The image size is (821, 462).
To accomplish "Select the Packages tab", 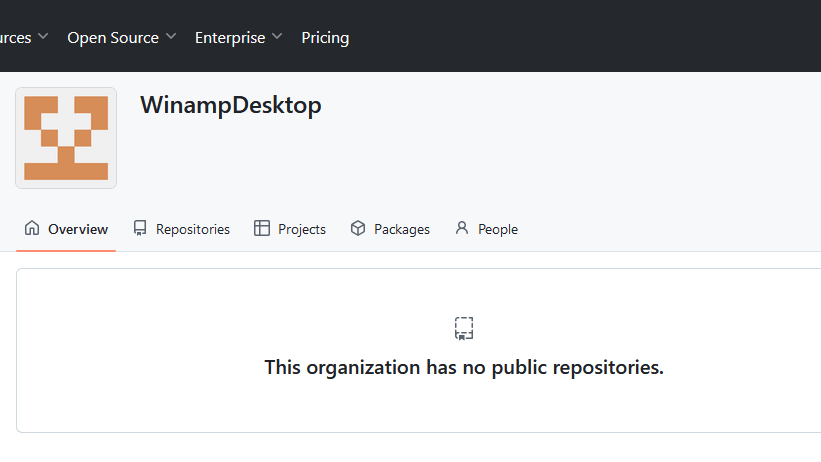I will [401, 229].
